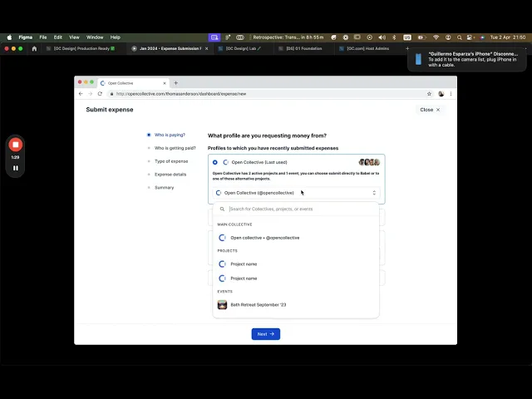Open Spotlight search in the menu bar

click(x=460, y=37)
